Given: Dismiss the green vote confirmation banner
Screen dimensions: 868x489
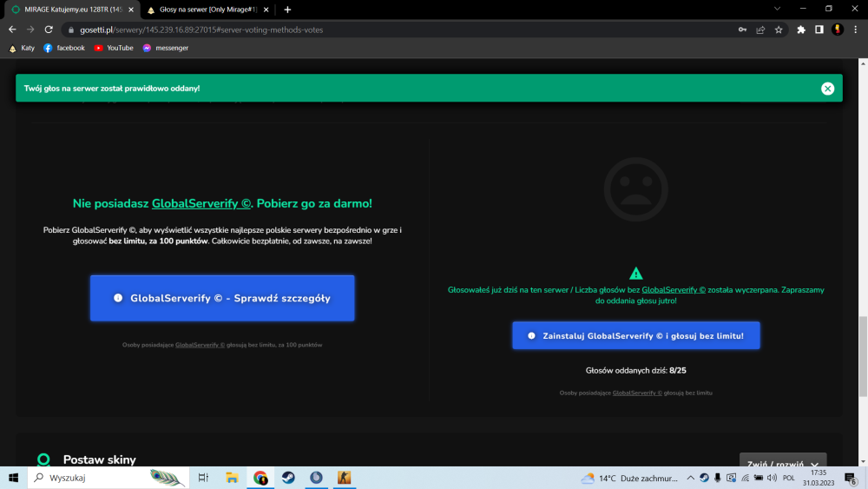Looking at the screenshot, I should tap(827, 89).
